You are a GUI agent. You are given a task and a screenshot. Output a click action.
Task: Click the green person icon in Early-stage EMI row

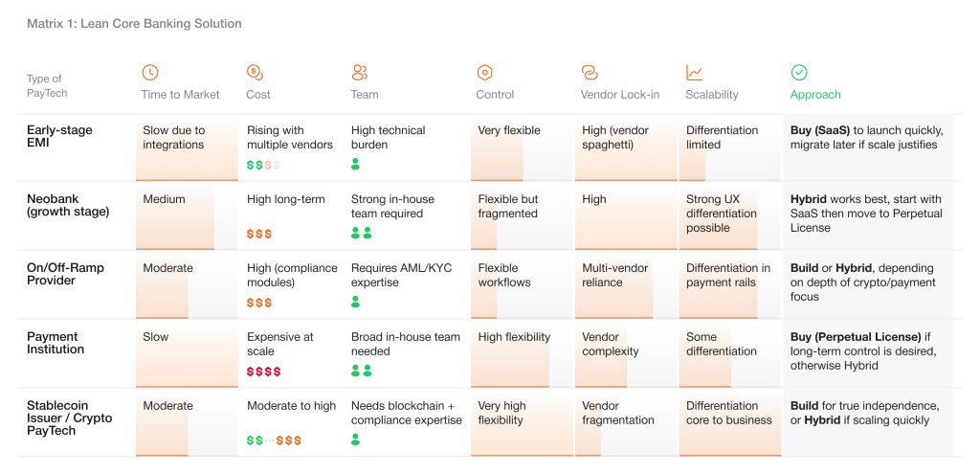[356, 164]
